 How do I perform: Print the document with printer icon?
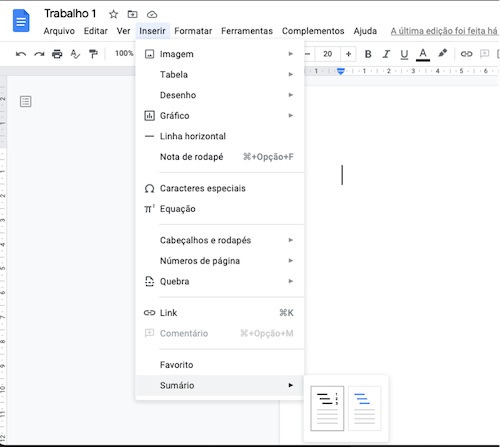57,54
